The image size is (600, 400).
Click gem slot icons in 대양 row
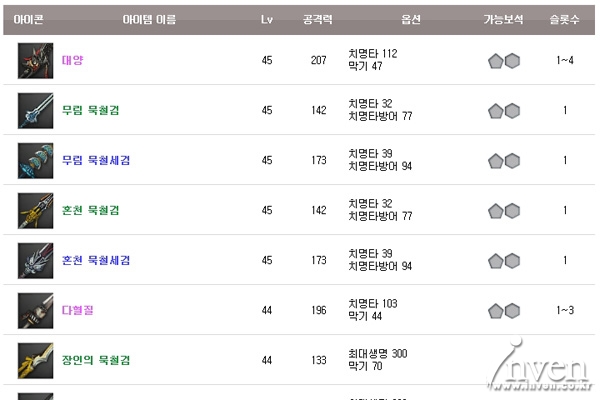point(504,61)
